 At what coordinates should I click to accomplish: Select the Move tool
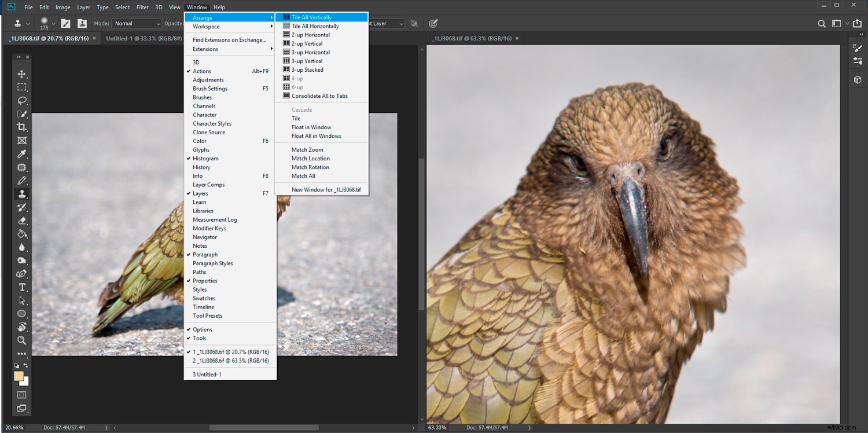coord(22,74)
